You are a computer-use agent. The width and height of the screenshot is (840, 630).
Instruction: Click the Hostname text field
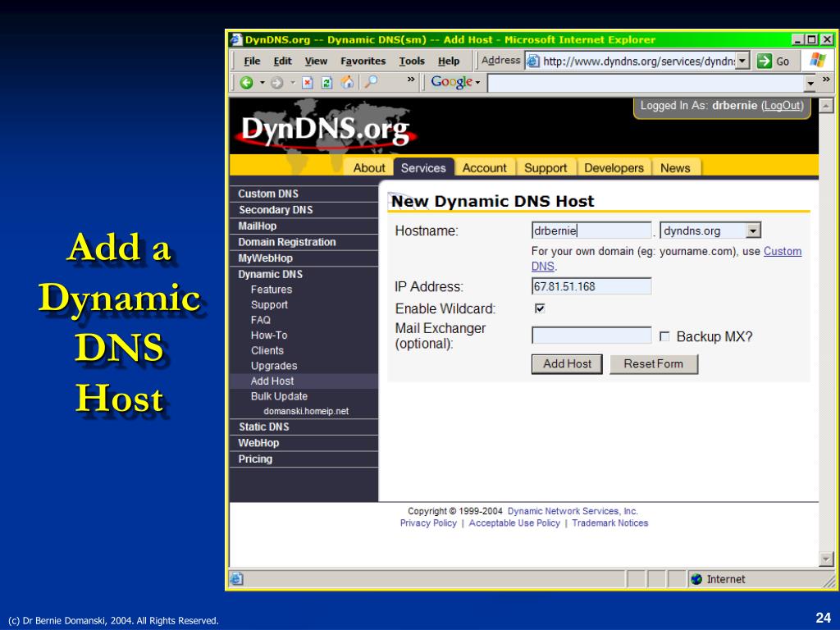click(x=591, y=231)
